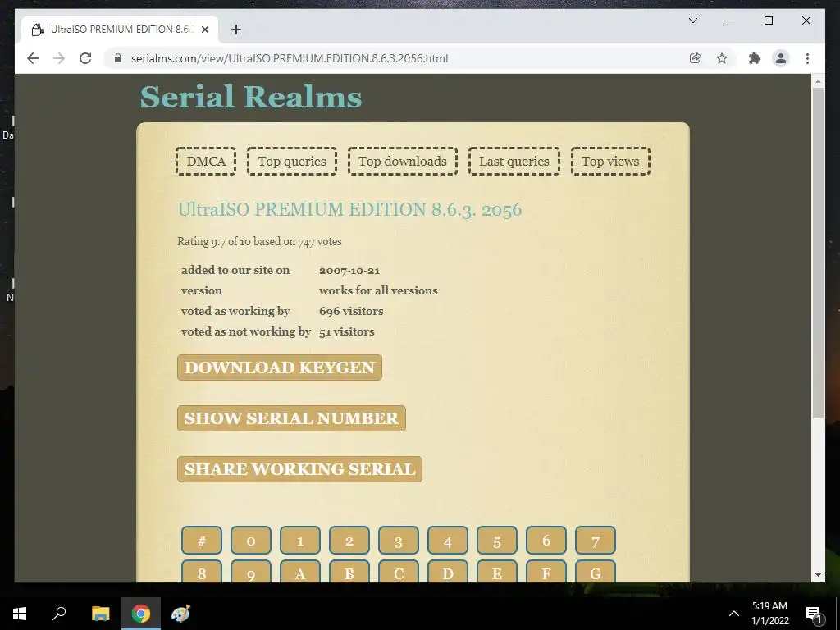This screenshot has height=630, width=840.
Task: Click the SHARE WORKING SERIAL button
Action: point(299,469)
